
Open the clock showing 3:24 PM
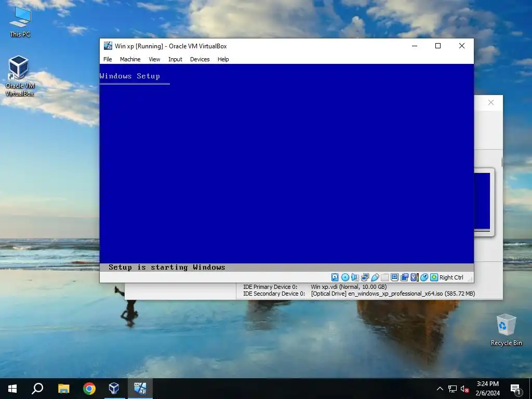point(487,389)
